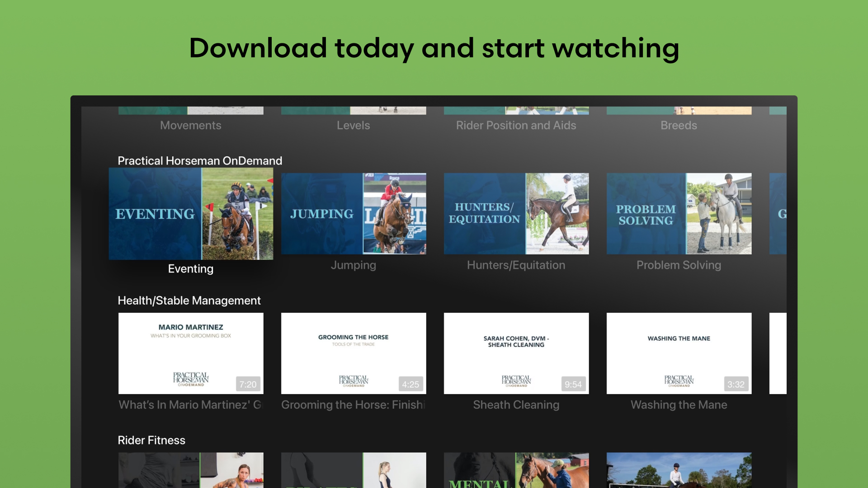Play Grooming the Horse Tools of the Trade video
Viewport: 868px width, 488px height.
click(x=354, y=353)
